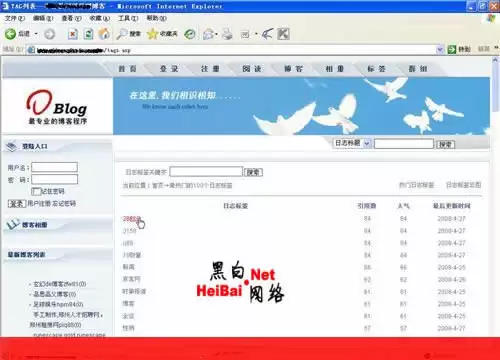
Task: Open the 文件(F) menu
Action: [x=14, y=18]
